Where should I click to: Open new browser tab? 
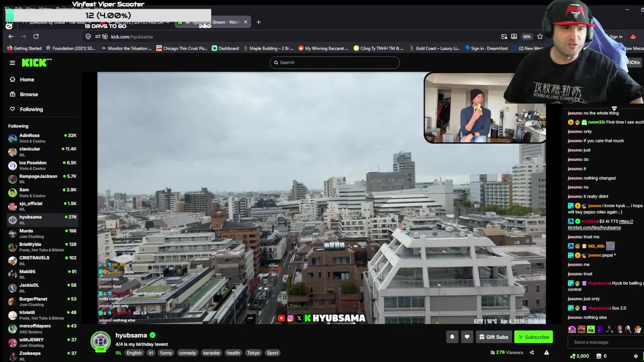coord(259,22)
